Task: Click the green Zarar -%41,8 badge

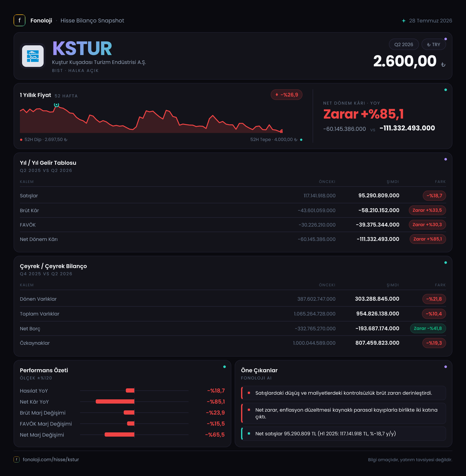Action: click(428, 328)
